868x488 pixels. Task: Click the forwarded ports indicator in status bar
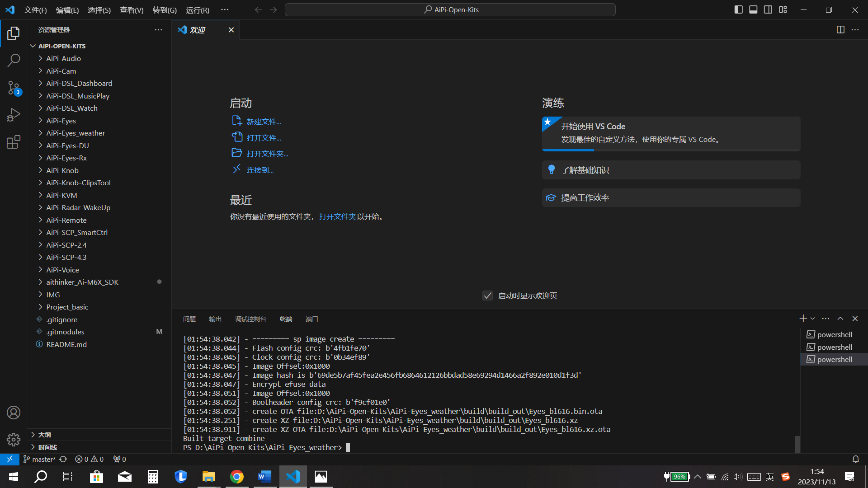(120, 459)
